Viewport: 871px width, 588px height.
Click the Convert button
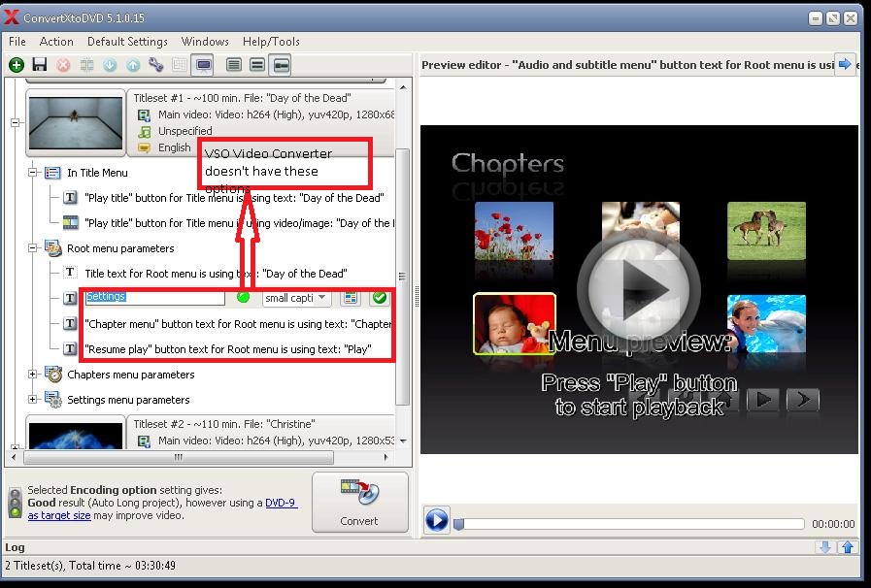(360, 502)
